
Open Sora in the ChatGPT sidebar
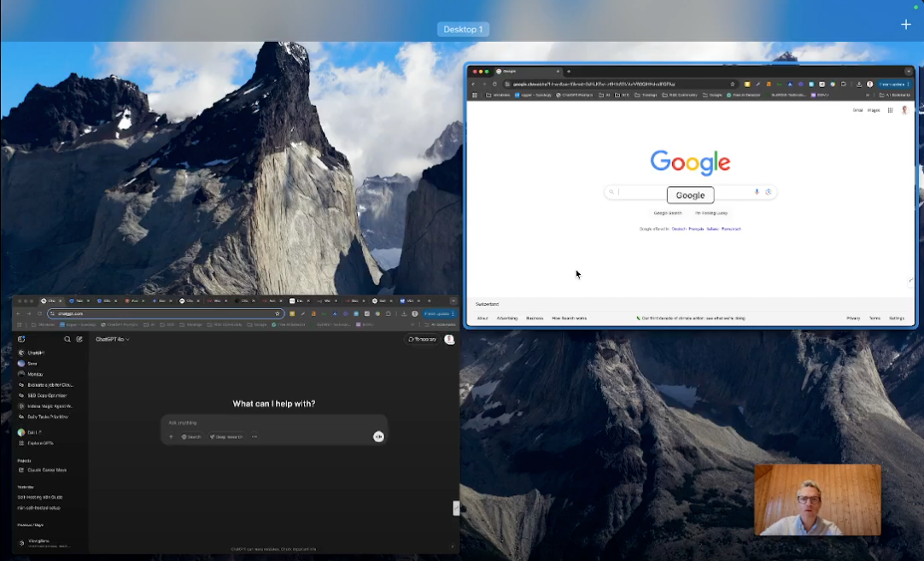[x=27, y=364]
